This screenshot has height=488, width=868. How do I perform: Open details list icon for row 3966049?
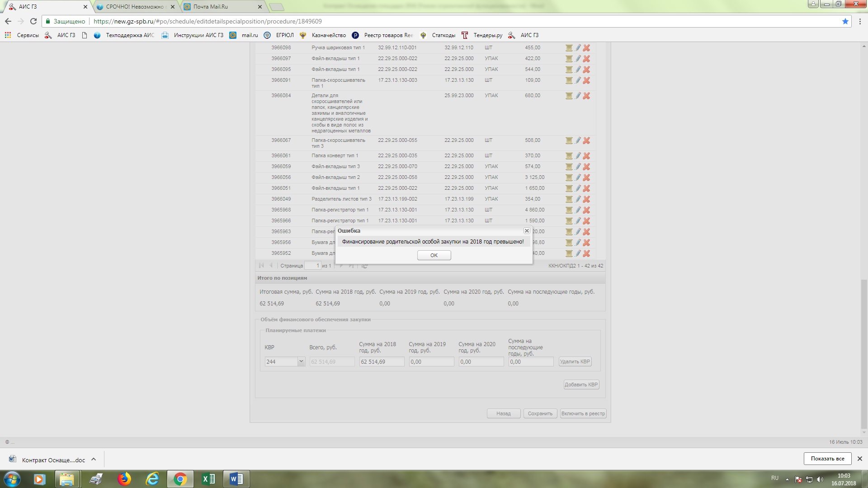[x=569, y=199]
